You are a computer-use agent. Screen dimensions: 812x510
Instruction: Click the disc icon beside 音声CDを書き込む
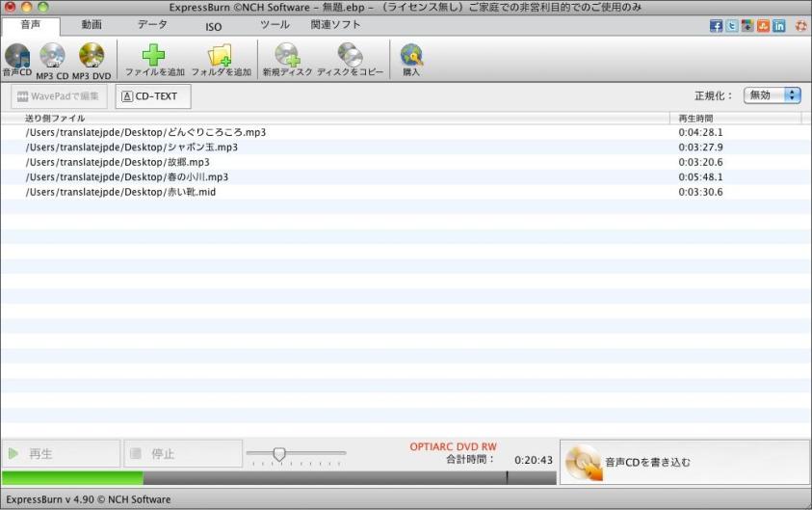click(x=584, y=463)
